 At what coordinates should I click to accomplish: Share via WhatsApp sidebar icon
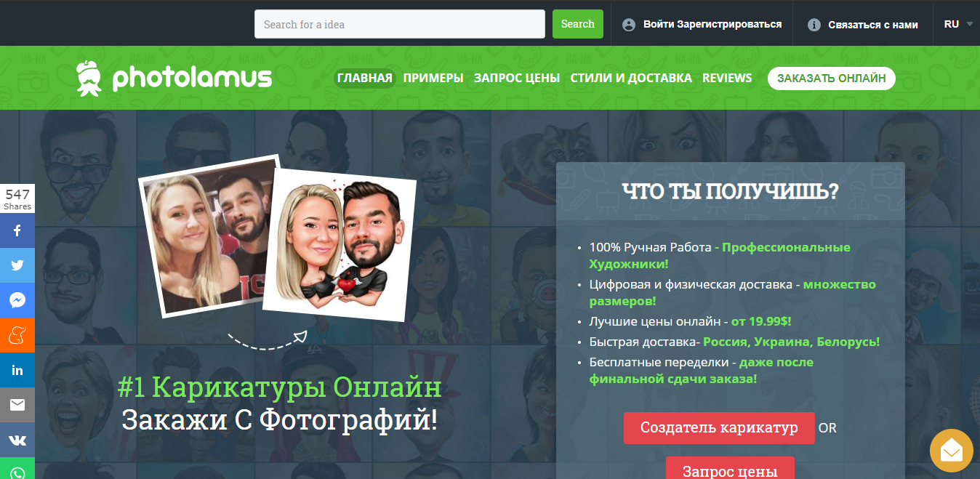click(17, 469)
